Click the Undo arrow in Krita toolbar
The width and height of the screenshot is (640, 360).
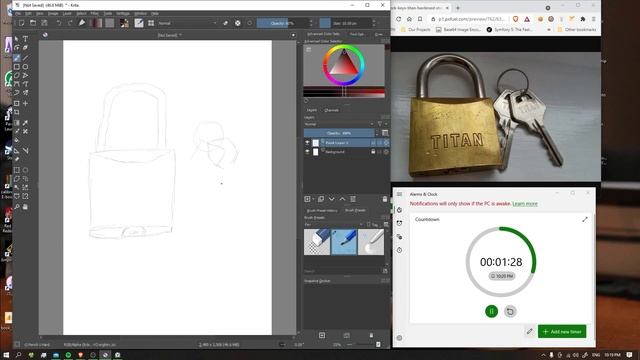[59, 23]
